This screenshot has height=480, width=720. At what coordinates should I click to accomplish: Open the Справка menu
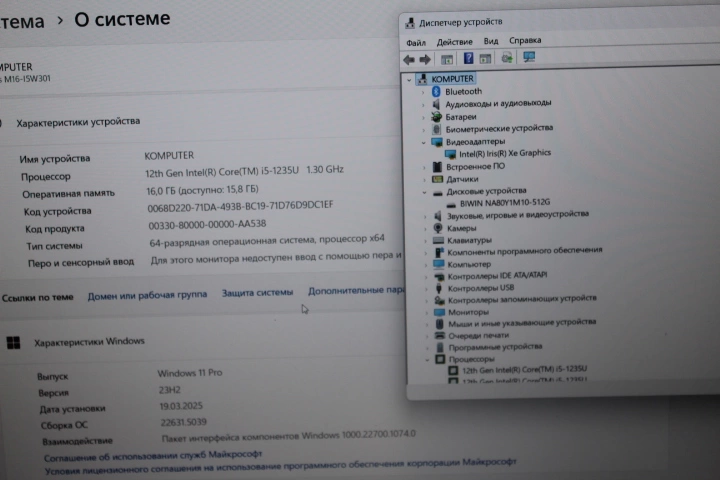525,41
